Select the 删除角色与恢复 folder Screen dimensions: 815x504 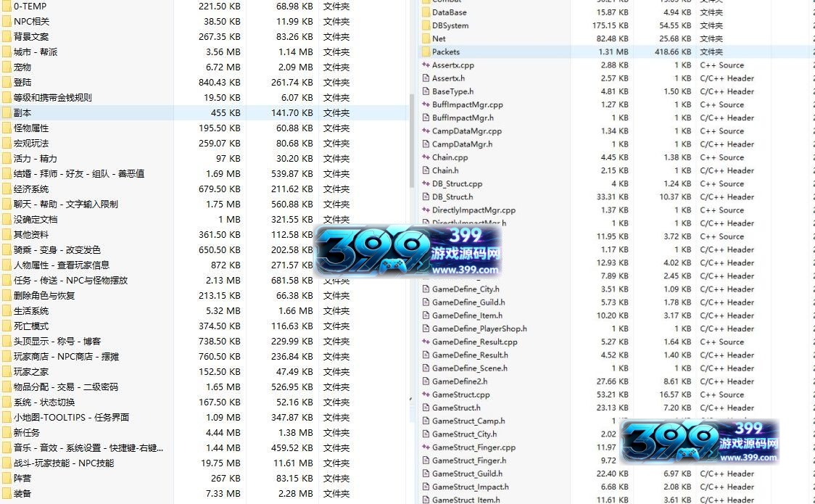click(44, 295)
